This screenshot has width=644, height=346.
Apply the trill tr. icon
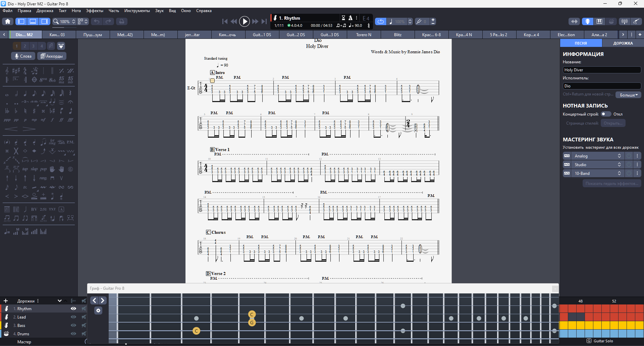pyautogui.click(x=25, y=187)
